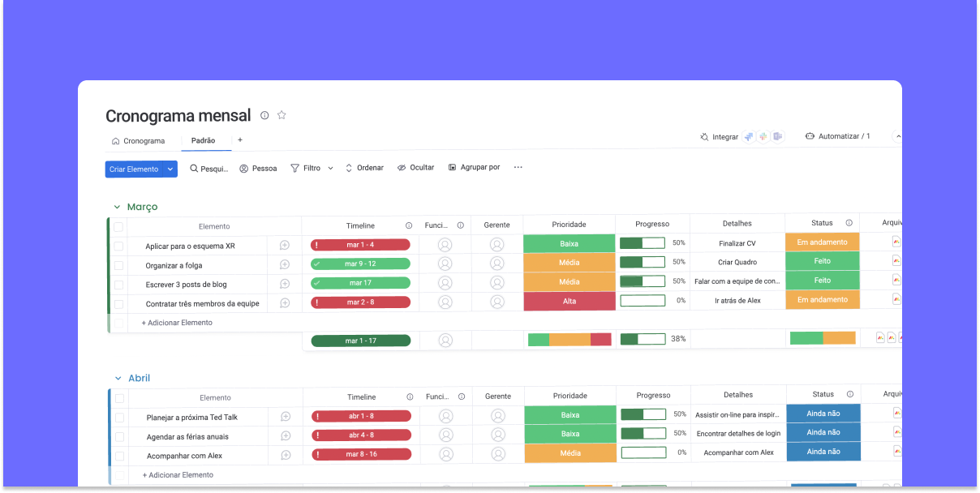
Task: Open the Criar Elemento dropdown arrow
Action: (x=170, y=169)
